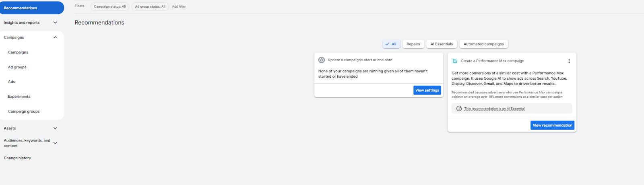
Task: Click the gear icon on campaign date card
Action: pos(321,60)
